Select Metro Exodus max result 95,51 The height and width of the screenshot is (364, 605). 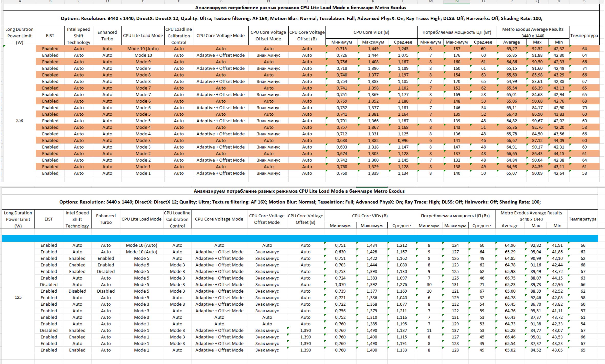coord(536,311)
